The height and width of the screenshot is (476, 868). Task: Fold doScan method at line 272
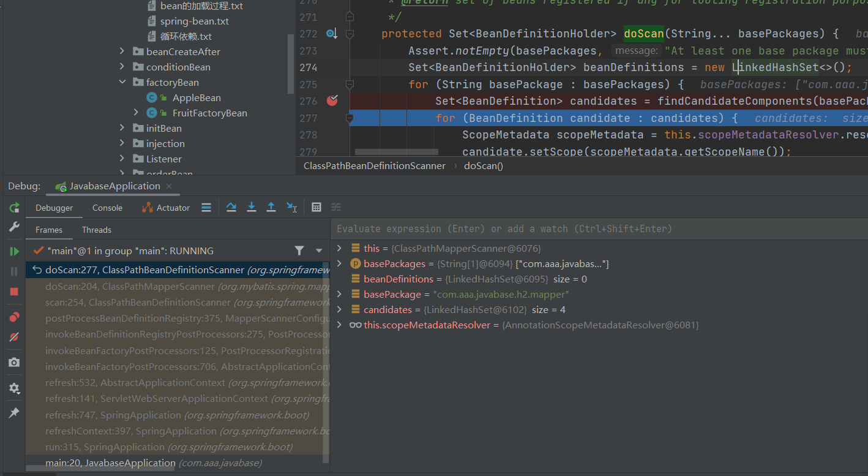350,34
